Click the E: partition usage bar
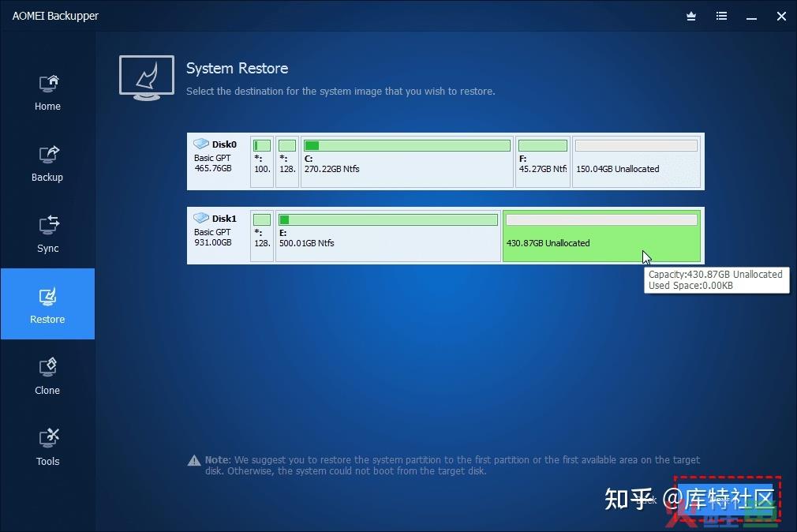The image size is (797, 532). coord(388,219)
